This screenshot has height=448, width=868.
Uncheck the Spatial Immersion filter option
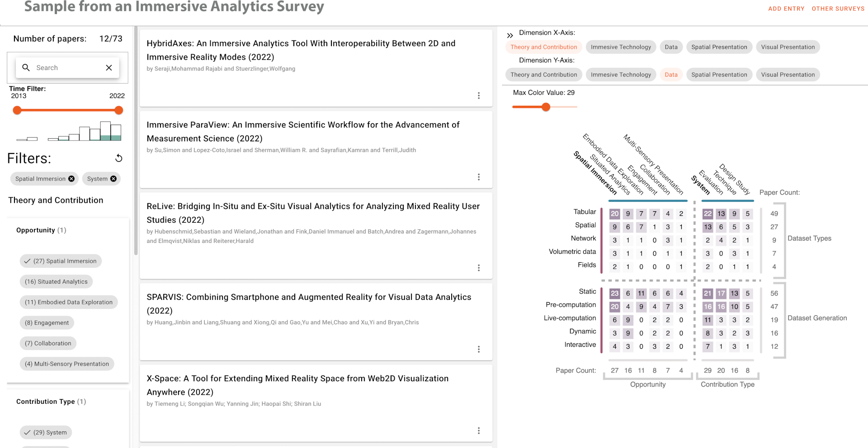point(61,261)
